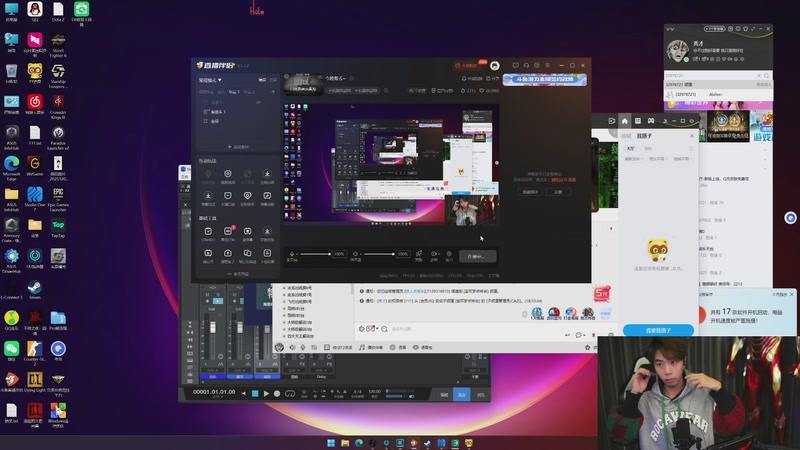This screenshot has height=450, width=800.
Task: Click the microphone icon left of first volume slider
Action: click(x=292, y=254)
